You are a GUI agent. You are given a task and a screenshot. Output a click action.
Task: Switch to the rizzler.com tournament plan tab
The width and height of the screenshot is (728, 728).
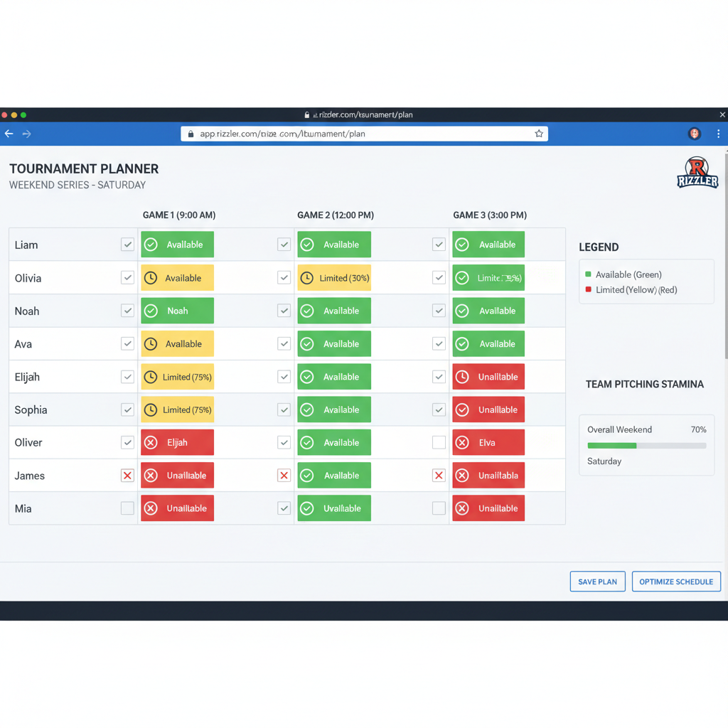pos(364,114)
